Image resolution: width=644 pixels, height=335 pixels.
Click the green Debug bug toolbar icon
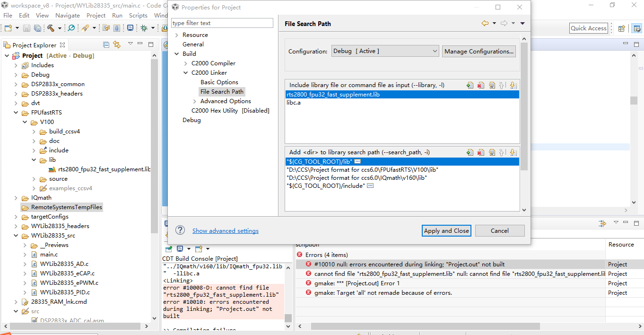144,28
